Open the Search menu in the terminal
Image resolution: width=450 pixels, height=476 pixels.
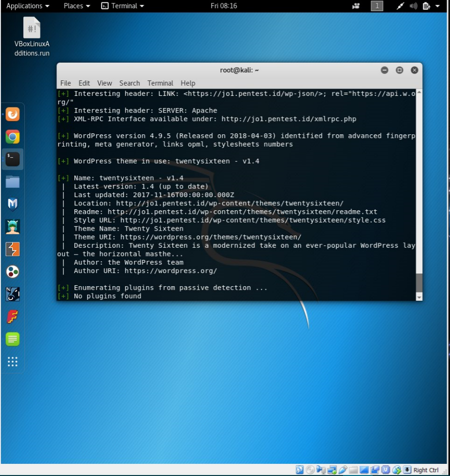(x=129, y=83)
